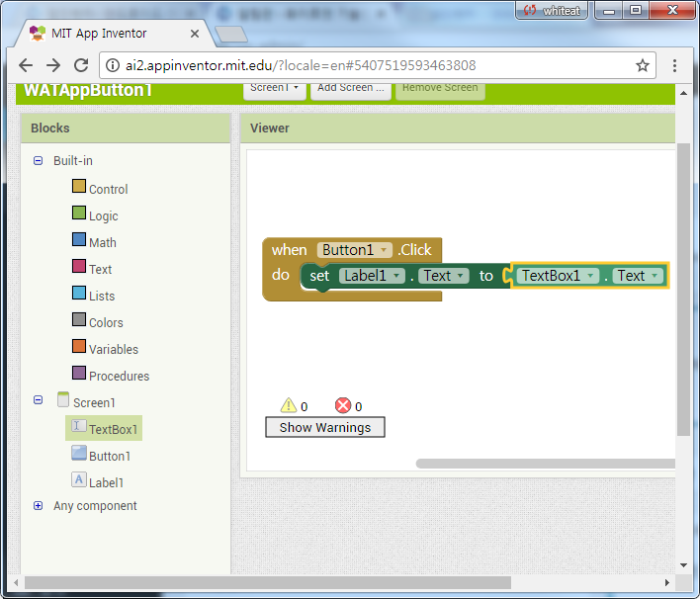Select Button1 label in component tree
The image size is (700, 599).
coord(110,456)
